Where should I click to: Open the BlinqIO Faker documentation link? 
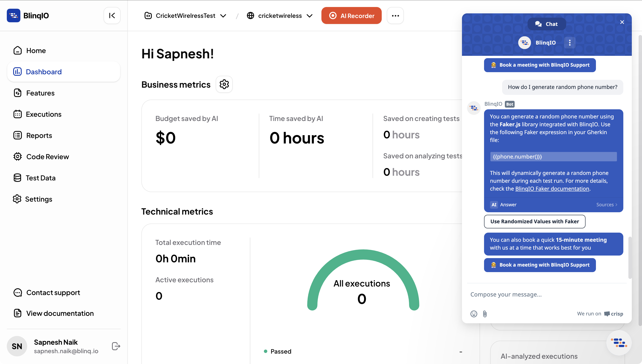(552, 188)
